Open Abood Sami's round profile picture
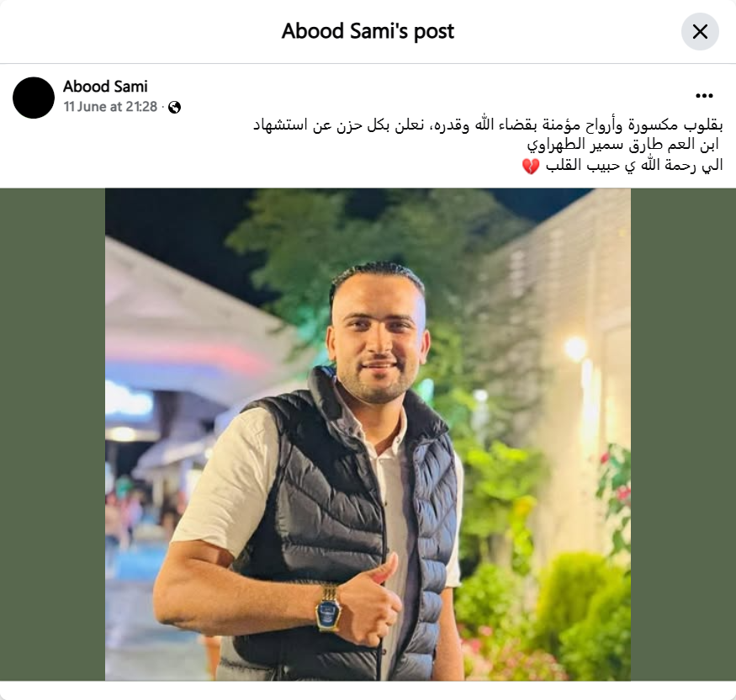 (x=34, y=98)
